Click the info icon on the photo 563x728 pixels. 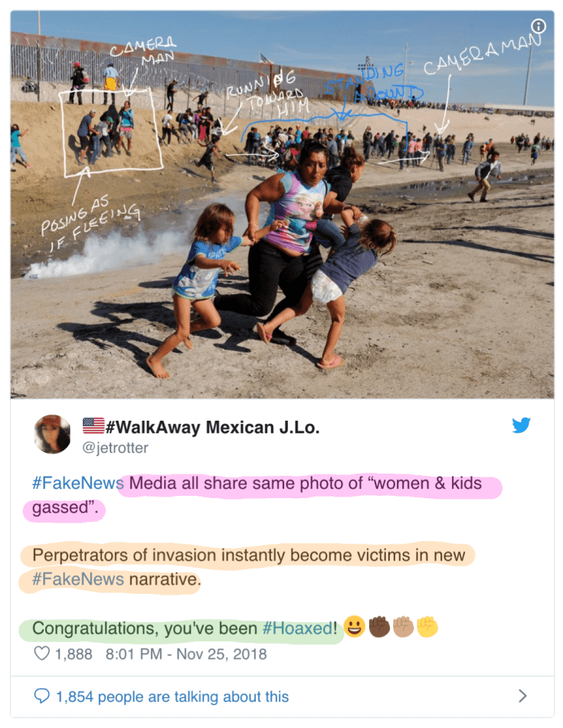pyautogui.click(x=539, y=27)
